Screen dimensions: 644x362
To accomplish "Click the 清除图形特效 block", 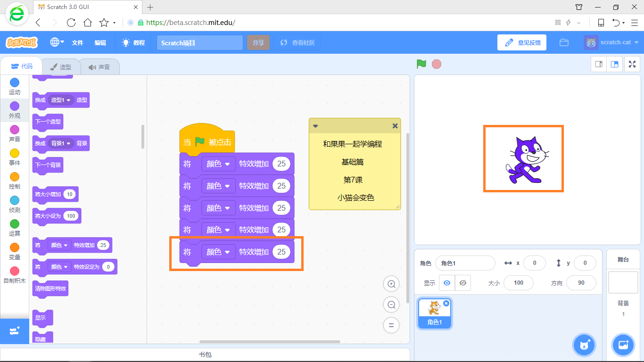I will (50, 288).
